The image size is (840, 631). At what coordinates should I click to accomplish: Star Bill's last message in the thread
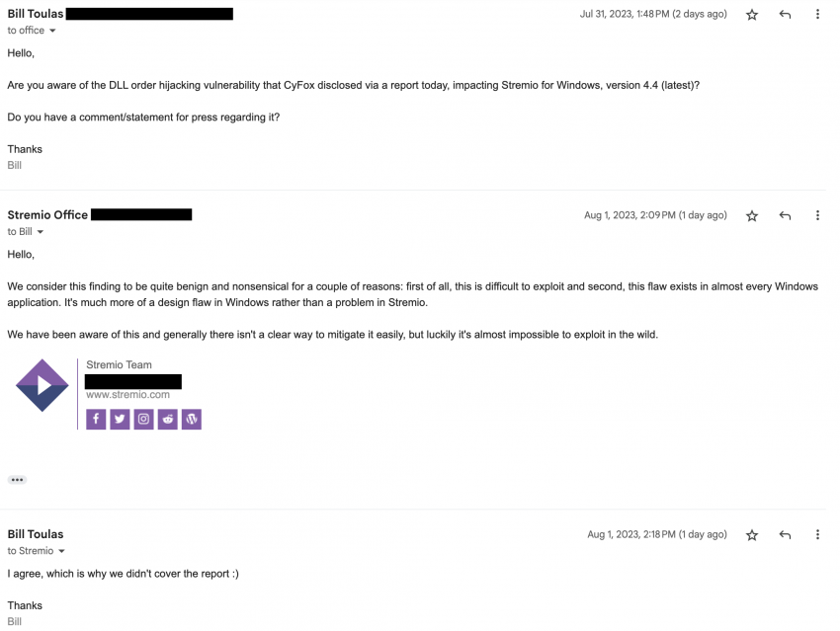click(751, 534)
